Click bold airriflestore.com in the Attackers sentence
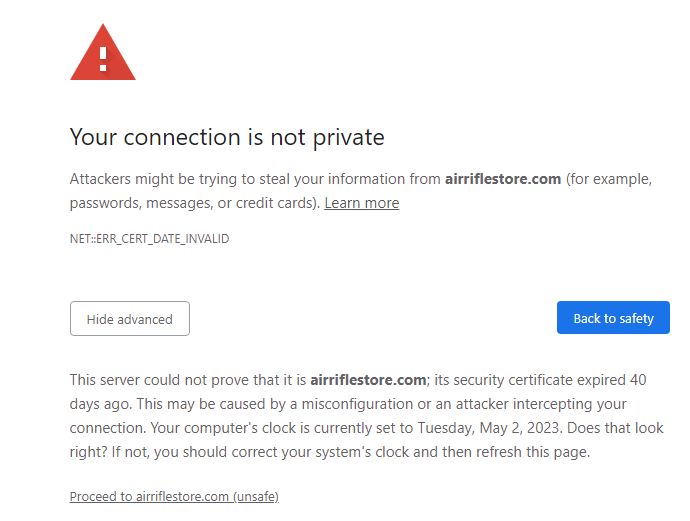This screenshot has height=521, width=690. click(x=503, y=179)
